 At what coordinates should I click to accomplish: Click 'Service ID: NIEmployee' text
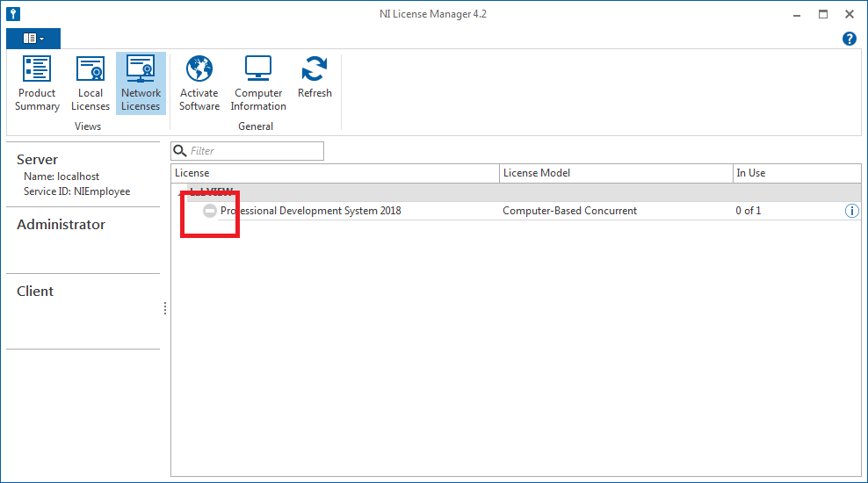tap(77, 191)
